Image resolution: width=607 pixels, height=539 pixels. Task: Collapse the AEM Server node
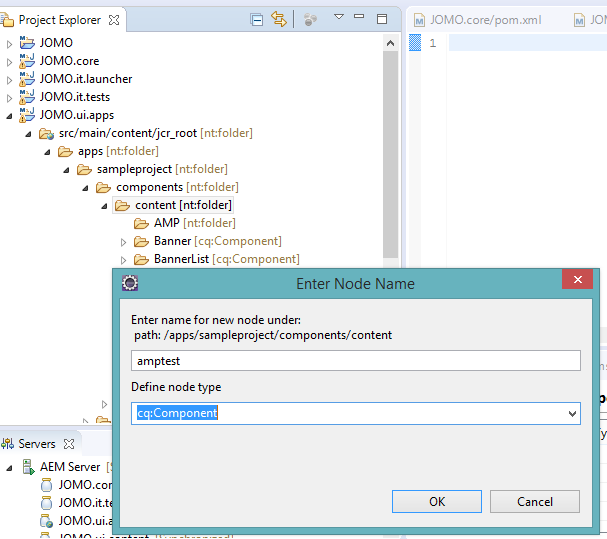pos(9,468)
